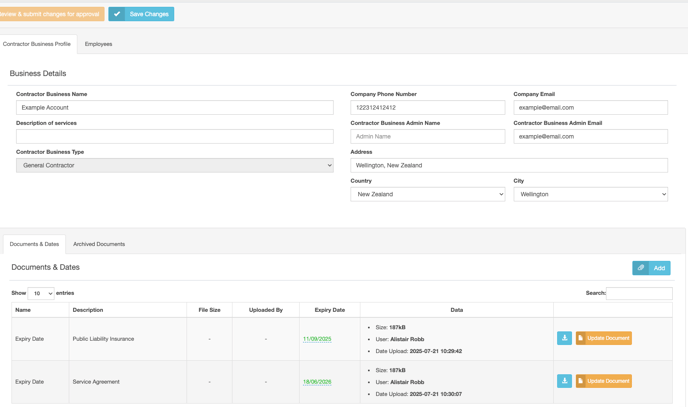The height and width of the screenshot is (407, 688).
Task: Open the Archived Documents tab
Action: [99, 244]
